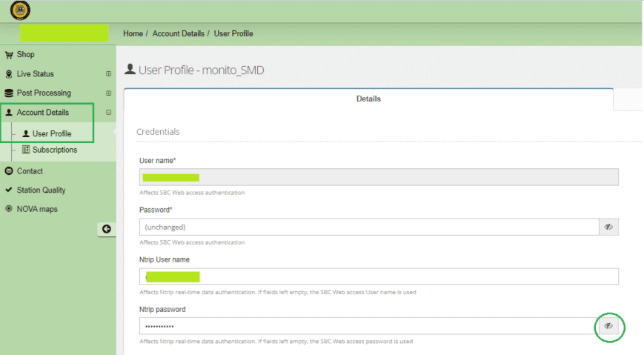Select the Details tab
The image size is (644, 355).
coord(368,99)
